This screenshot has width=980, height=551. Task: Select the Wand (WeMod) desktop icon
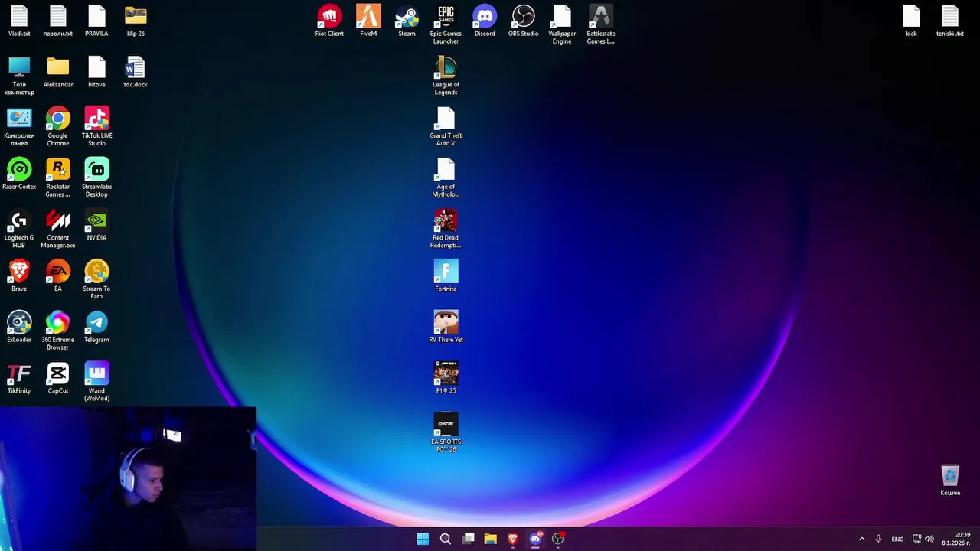coord(96,382)
